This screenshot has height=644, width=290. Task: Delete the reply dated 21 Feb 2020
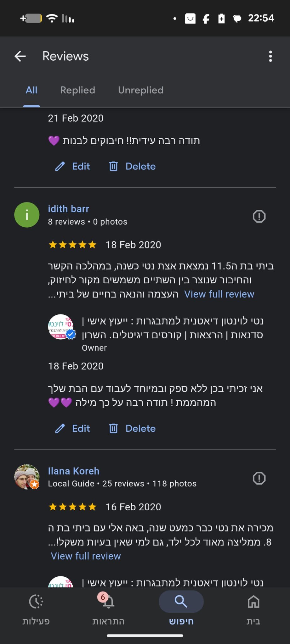133,166
